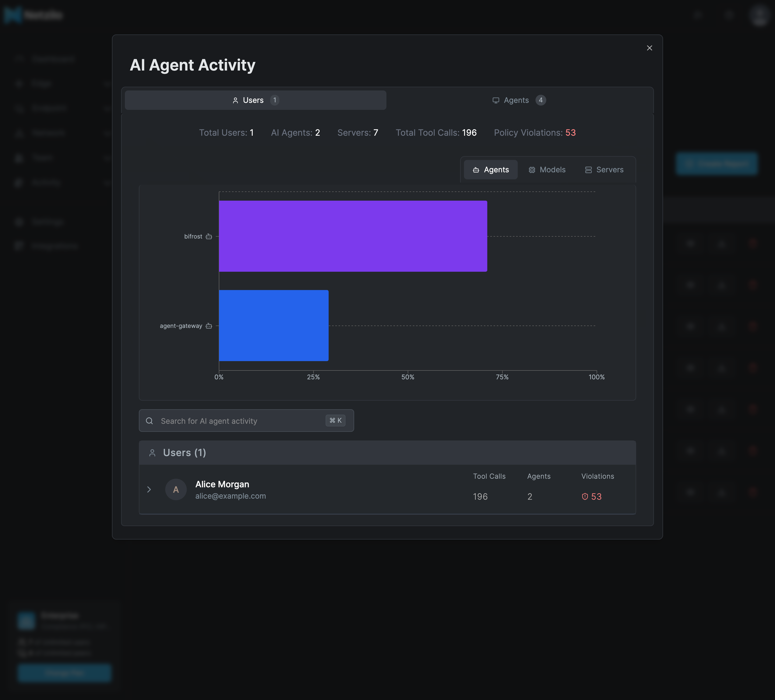Switch to the Agents tab with badge 4
775x700 pixels.
click(519, 100)
